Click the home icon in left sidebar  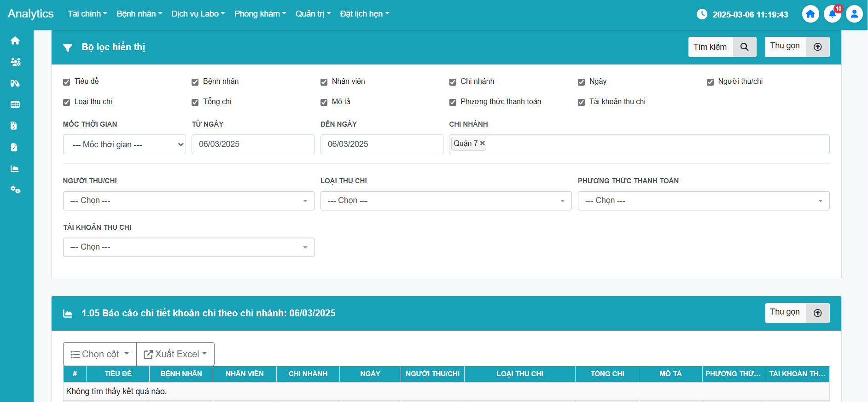point(15,41)
